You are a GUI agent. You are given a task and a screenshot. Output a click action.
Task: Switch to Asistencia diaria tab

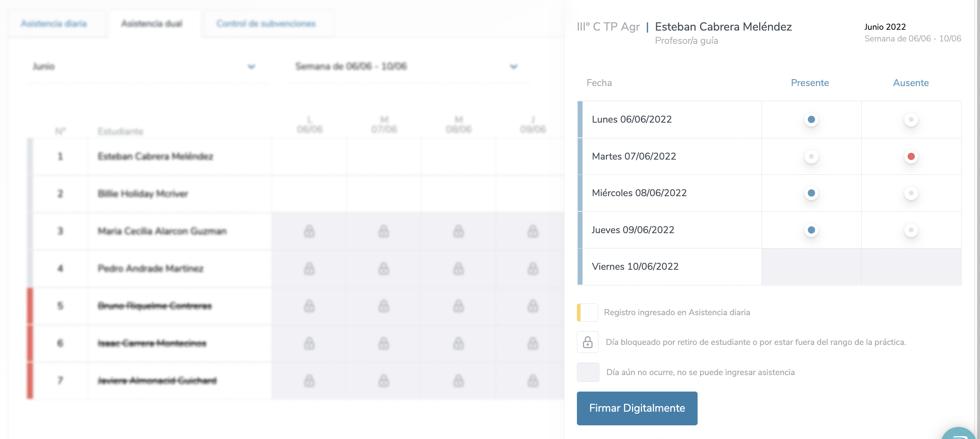(x=54, y=24)
